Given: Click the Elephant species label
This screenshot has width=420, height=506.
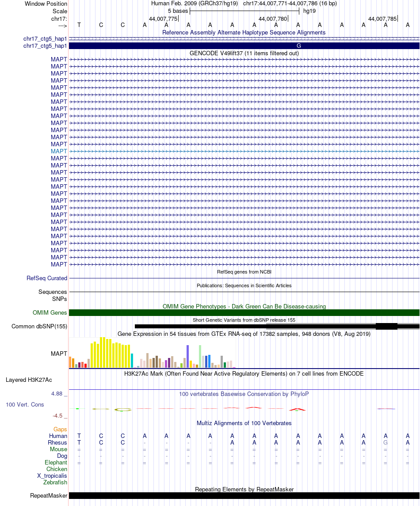Looking at the screenshot, I should [56, 462].
